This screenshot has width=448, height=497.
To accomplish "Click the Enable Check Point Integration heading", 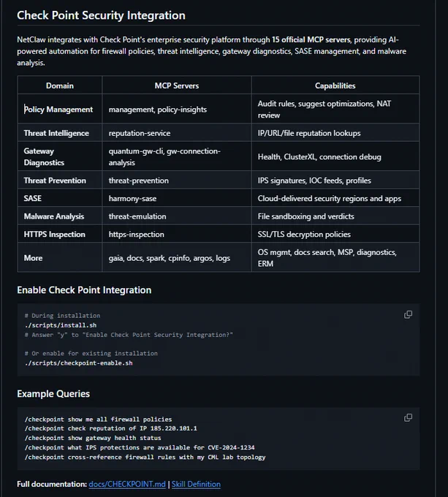I will pyautogui.click(x=84, y=290).
